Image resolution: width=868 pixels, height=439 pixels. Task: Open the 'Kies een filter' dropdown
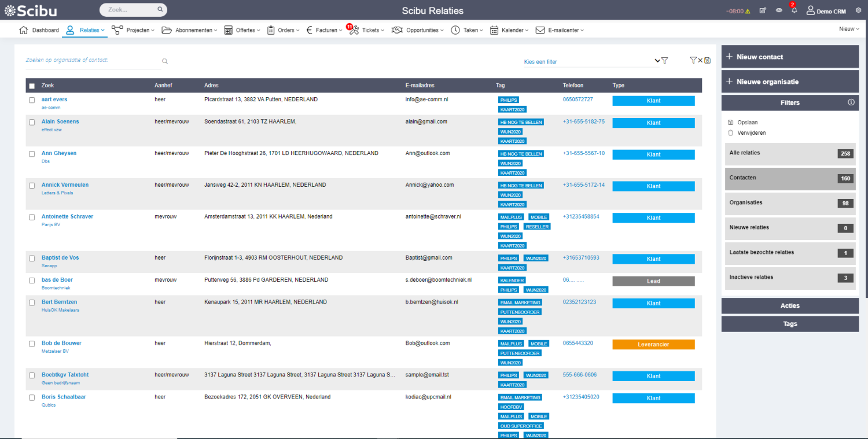pos(591,61)
